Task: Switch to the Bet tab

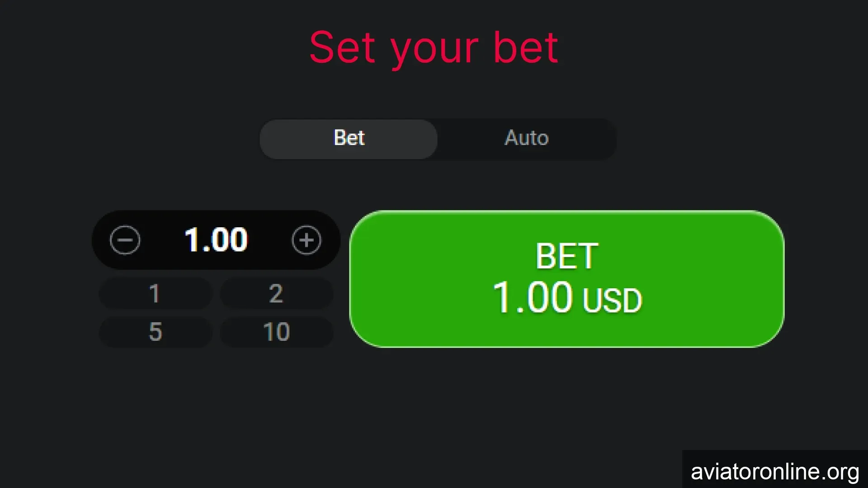Action: 349,139
